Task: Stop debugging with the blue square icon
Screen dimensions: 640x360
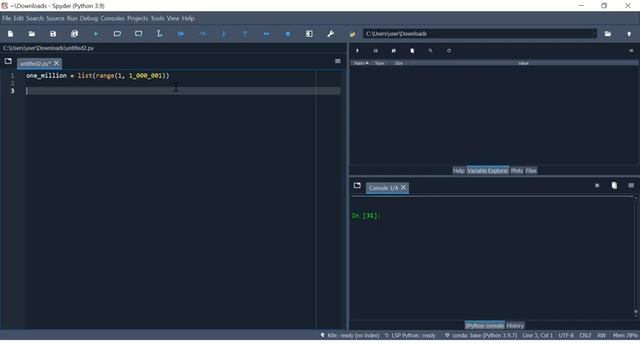Action: tap(288, 34)
